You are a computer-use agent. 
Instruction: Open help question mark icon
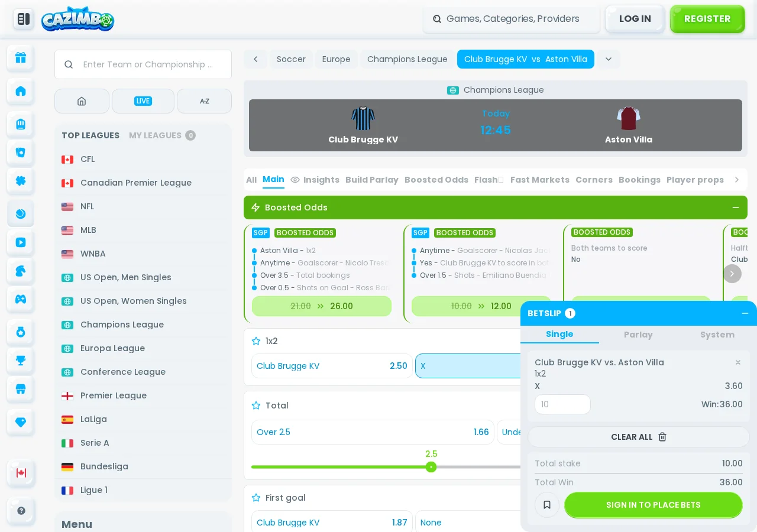(21, 511)
